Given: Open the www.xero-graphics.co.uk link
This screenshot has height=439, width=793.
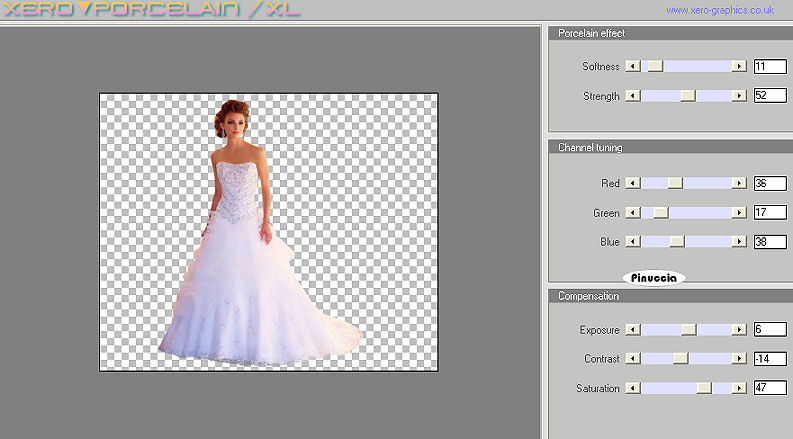Looking at the screenshot, I should [x=720, y=10].
